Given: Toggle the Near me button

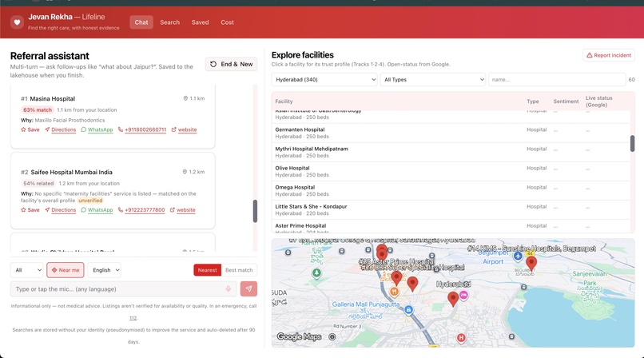Looking at the screenshot, I should coord(66,270).
